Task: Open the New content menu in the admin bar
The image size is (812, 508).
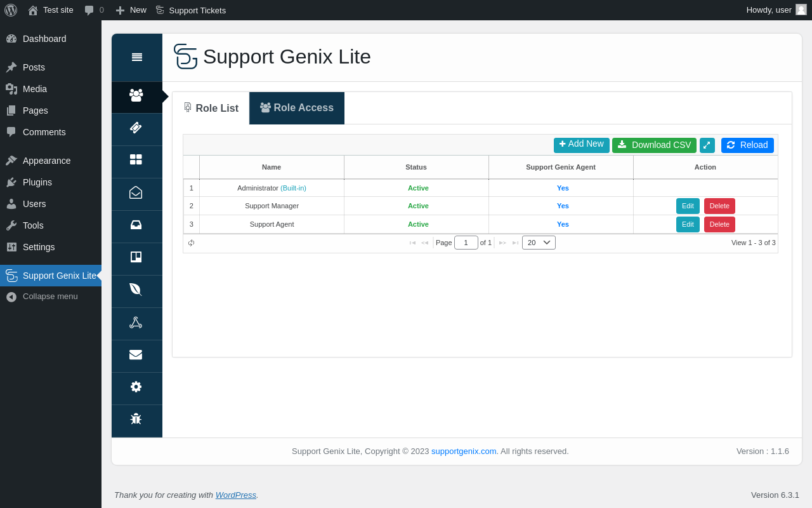Action: 131,10
